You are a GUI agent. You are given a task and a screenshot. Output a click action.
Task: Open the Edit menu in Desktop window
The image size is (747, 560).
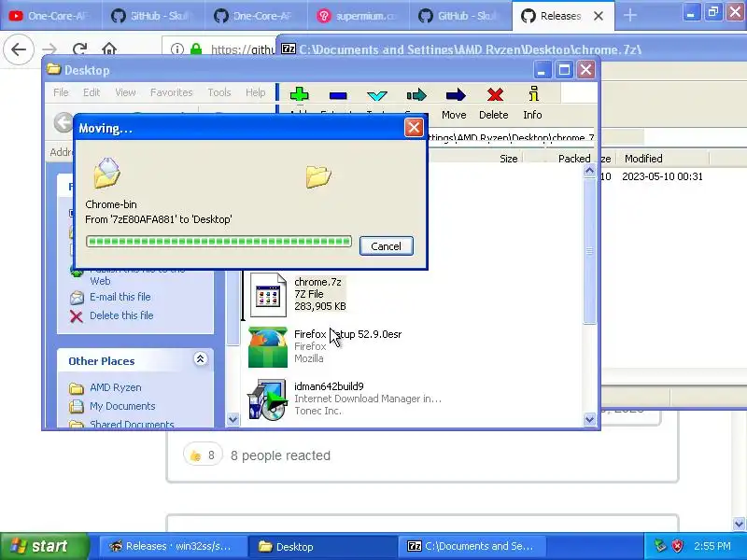pos(91,92)
